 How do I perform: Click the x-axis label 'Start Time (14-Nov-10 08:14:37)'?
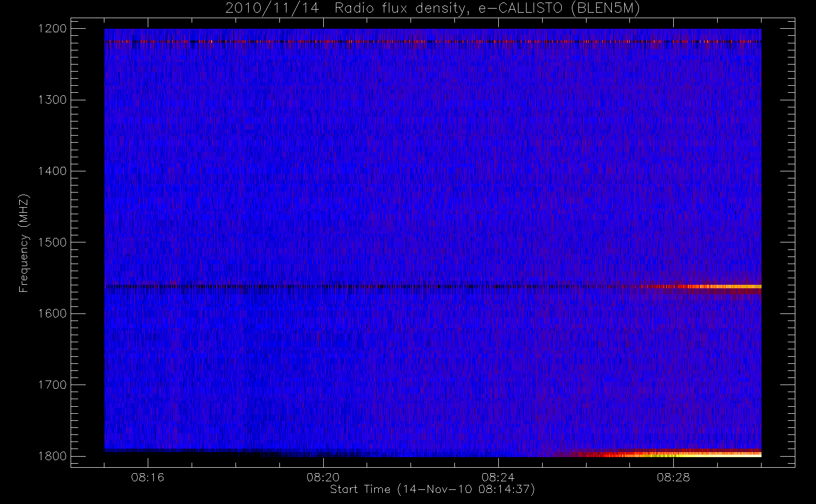[432, 489]
